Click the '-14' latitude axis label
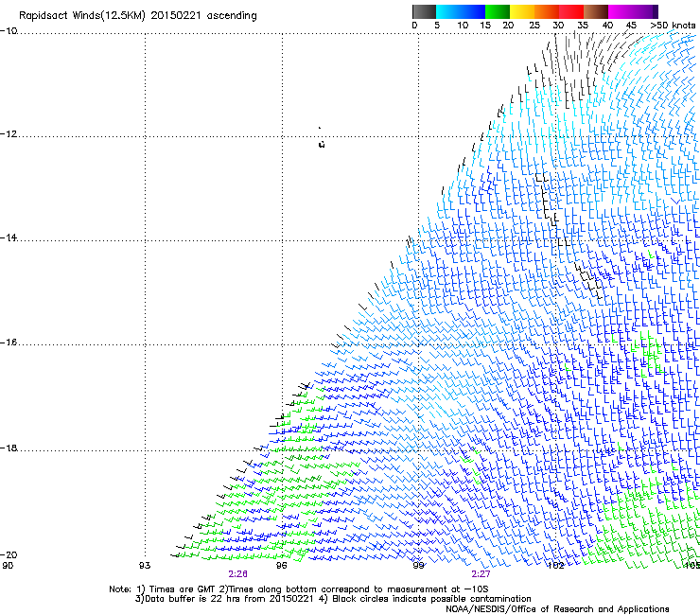This screenshot has height=615, width=700. coord(9,237)
